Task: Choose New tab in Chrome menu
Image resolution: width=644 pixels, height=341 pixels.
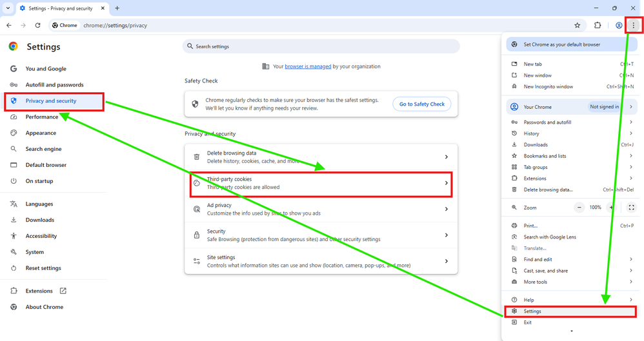Action: tap(572, 64)
